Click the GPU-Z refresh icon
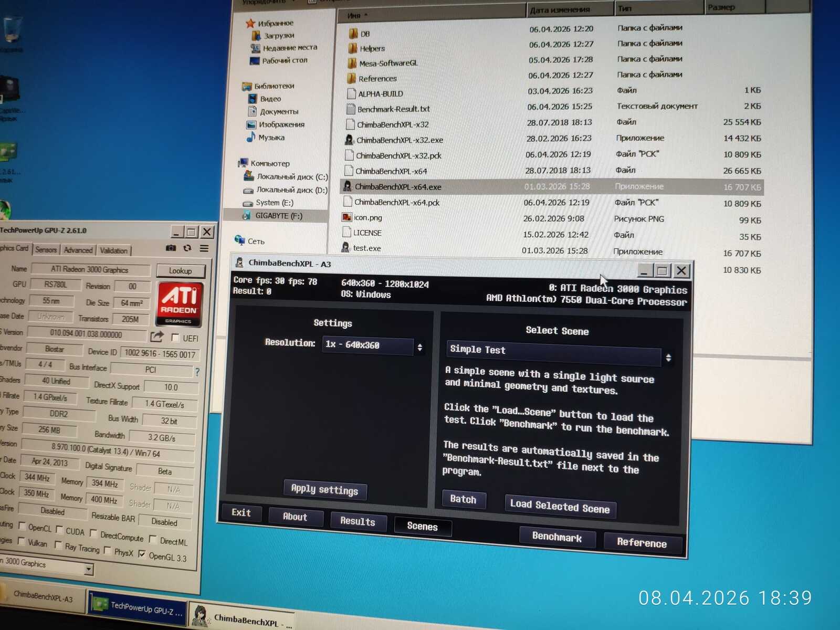The width and height of the screenshot is (840, 630). click(x=187, y=248)
